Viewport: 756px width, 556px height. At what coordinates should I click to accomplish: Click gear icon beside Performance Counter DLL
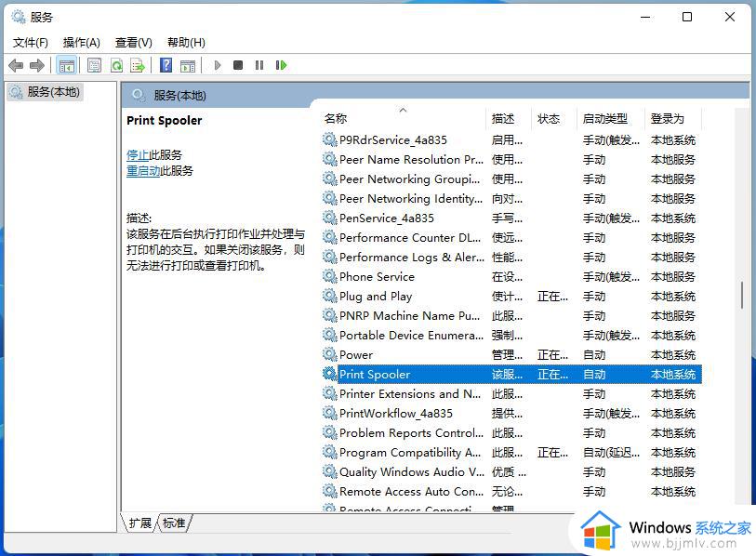tap(330, 237)
